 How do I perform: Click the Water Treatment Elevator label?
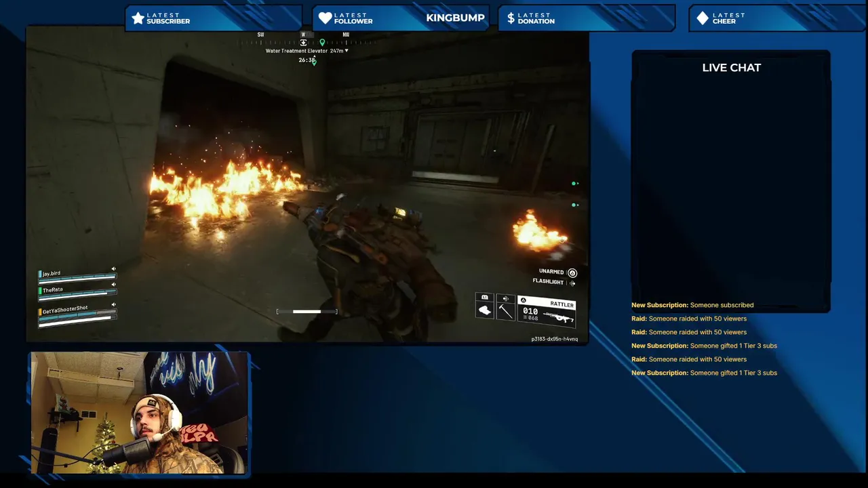pyautogui.click(x=296, y=51)
